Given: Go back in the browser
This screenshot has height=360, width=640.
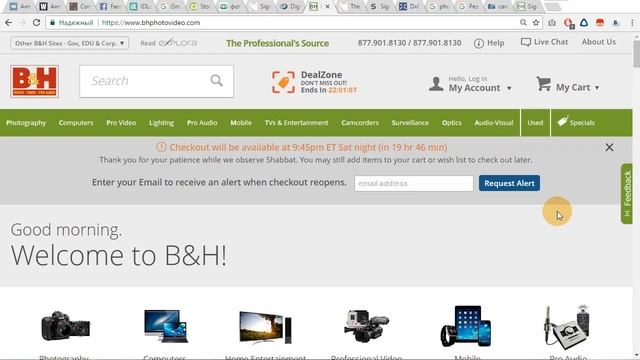Looking at the screenshot, I should pos(9,22).
